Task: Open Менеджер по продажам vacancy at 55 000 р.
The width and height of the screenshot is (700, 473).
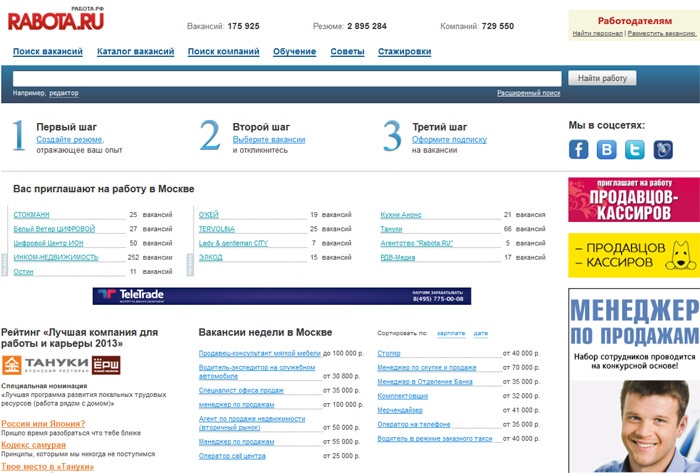Action: tap(236, 442)
